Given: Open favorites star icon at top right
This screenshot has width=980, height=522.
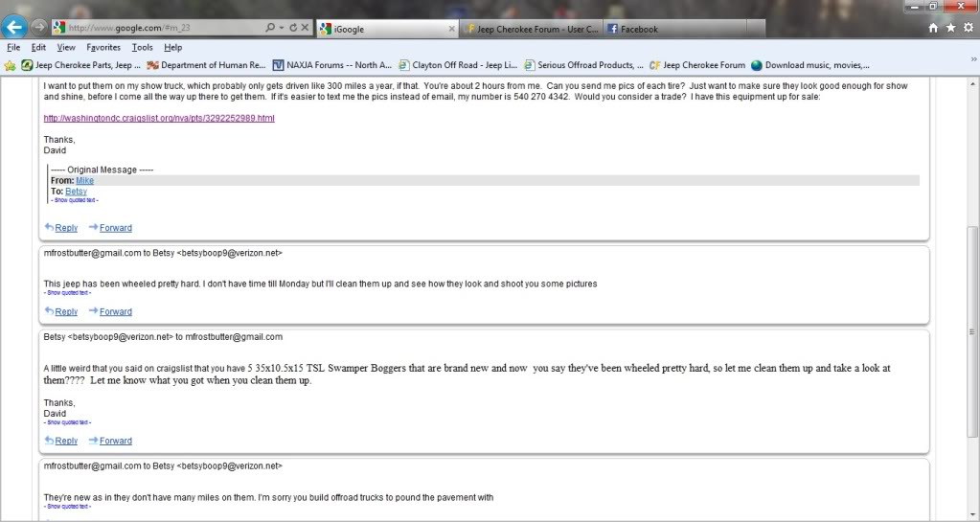Looking at the screenshot, I should click(x=950, y=28).
